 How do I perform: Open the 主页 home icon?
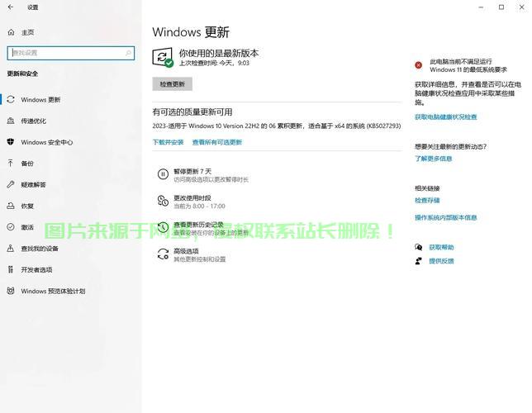point(11,32)
